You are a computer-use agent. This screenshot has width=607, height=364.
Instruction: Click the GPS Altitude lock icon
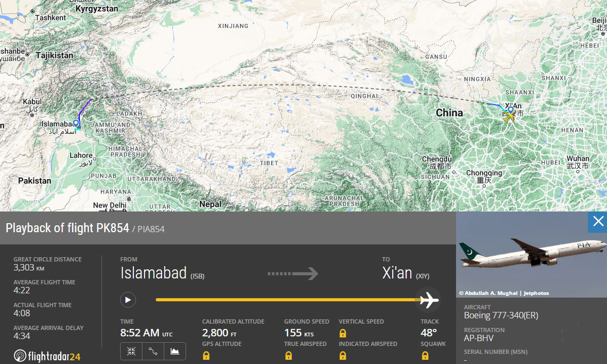point(206,355)
